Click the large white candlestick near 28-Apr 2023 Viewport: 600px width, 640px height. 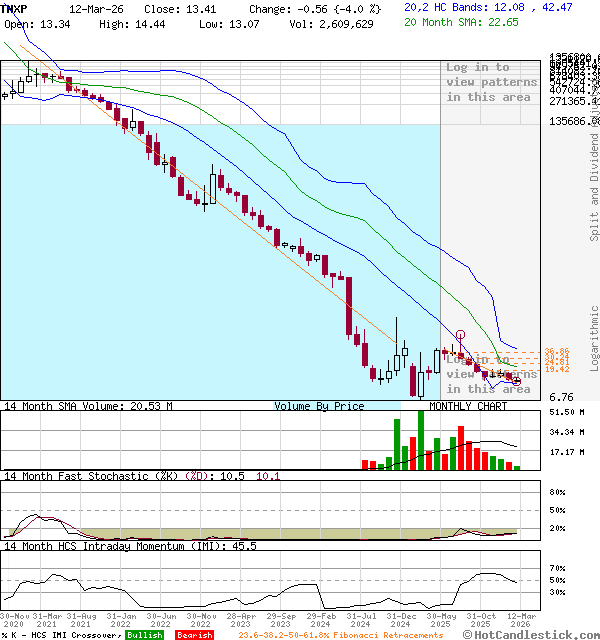213,187
